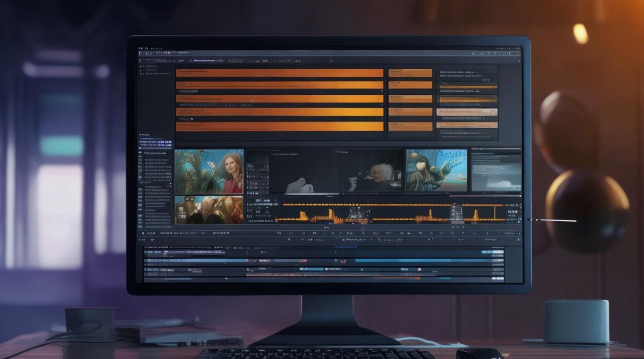This screenshot has height=359, width=644.
Task: Select the bottom long orange bar
Action: (279, 126)
